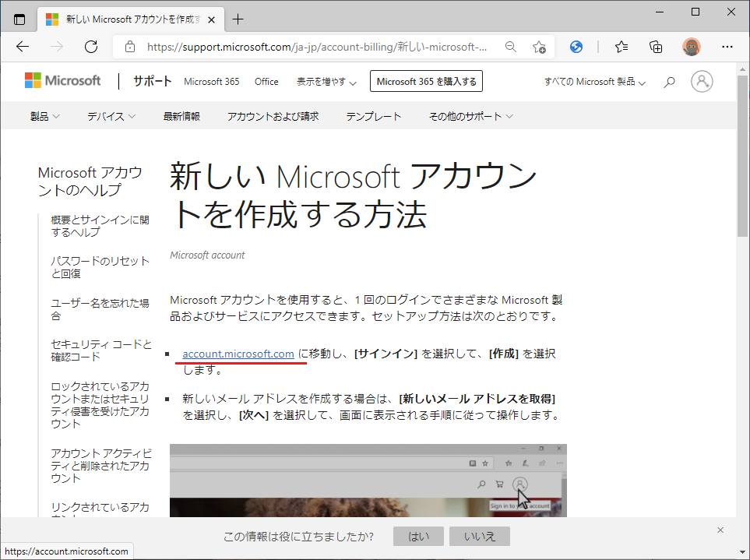This screenshot has height=560, width=750.
Task: Open the Favorites list icon
Action: tap(621, 47)
